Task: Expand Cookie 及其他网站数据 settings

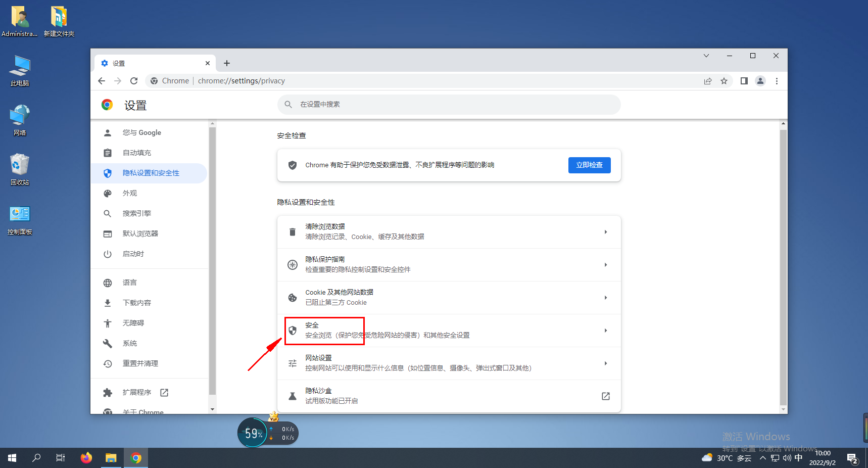Action: click(x=605, y=298)
